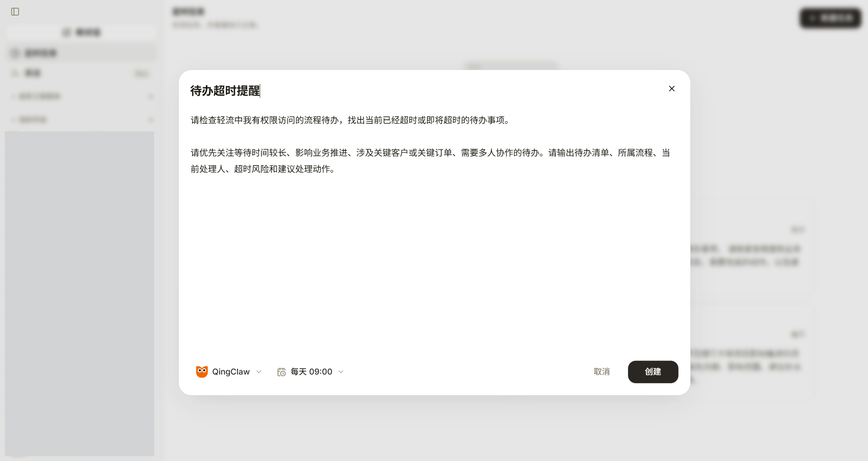Screen dimensions: 868x461
Task: Click the orange QingClaw owl icon
Action: (x=202, y=371)
